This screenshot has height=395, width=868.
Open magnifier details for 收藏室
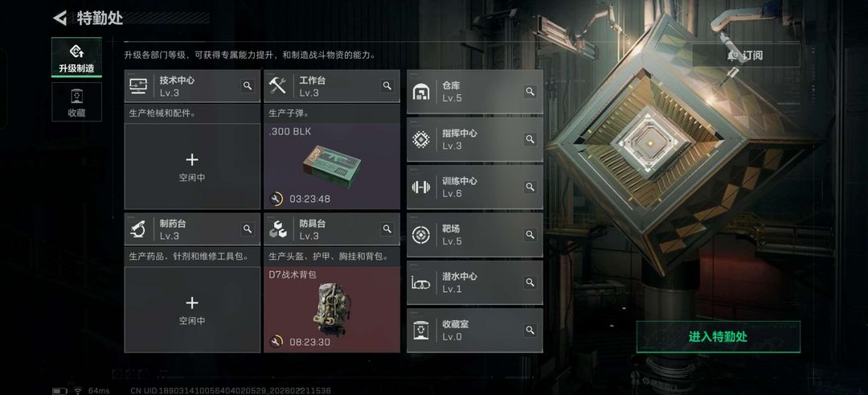[530, 330]
